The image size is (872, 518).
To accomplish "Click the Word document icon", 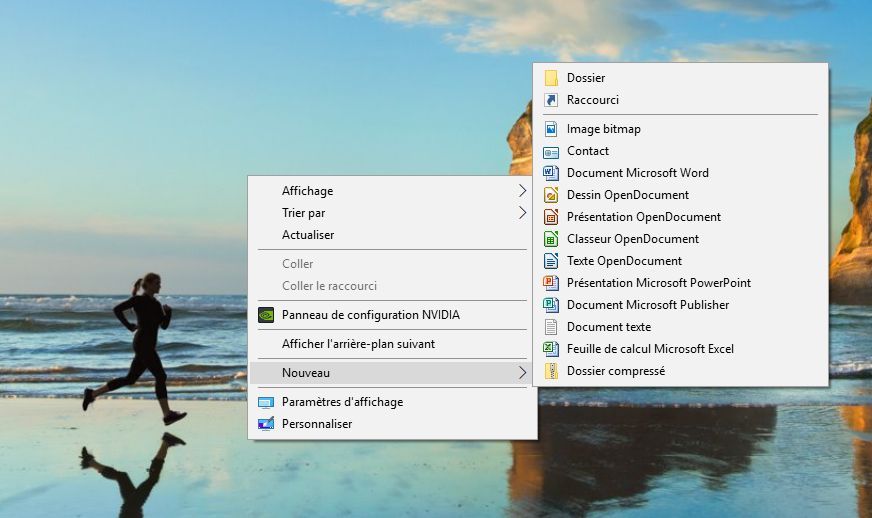I will click(x=551, y=173).
